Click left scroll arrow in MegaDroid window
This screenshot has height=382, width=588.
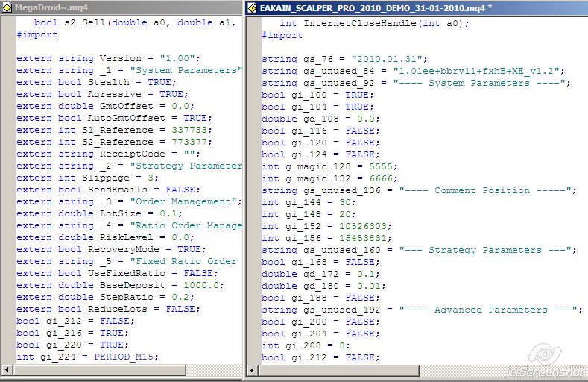(7, 370)
